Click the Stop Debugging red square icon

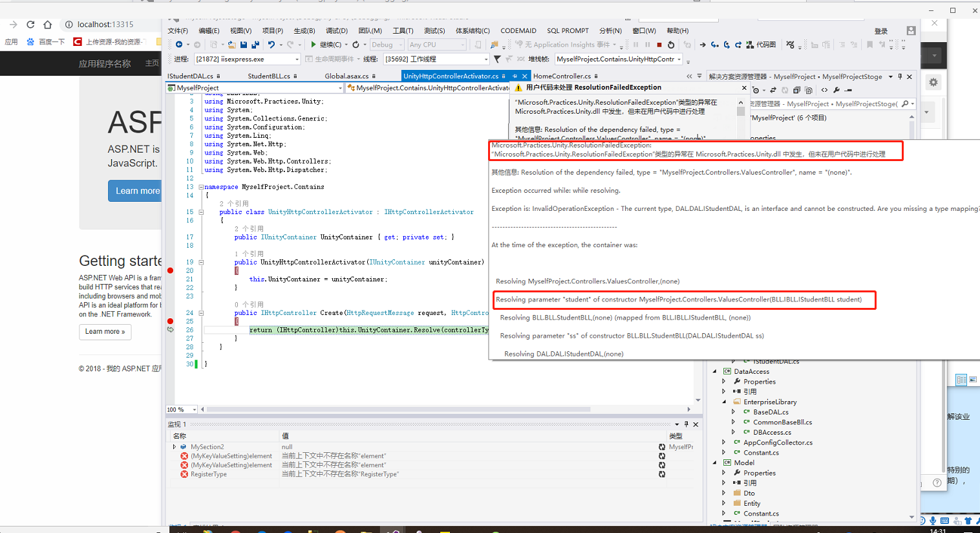point(660,45)
